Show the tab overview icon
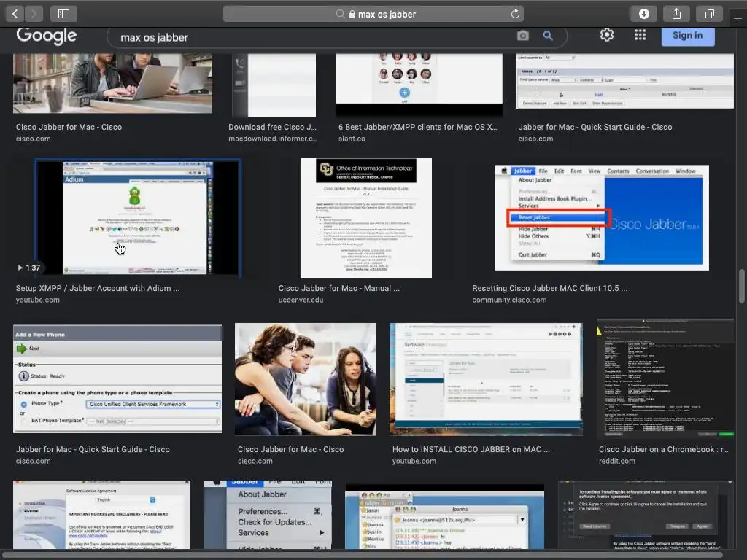The width and height of the screenshot is (747, 560). tap(709, 14)
